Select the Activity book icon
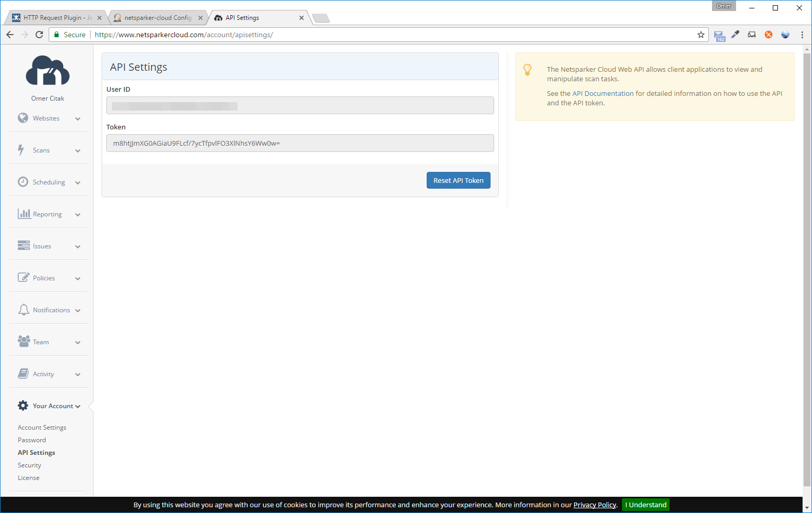Screen dimensions: 812x513 pos(23,373)
